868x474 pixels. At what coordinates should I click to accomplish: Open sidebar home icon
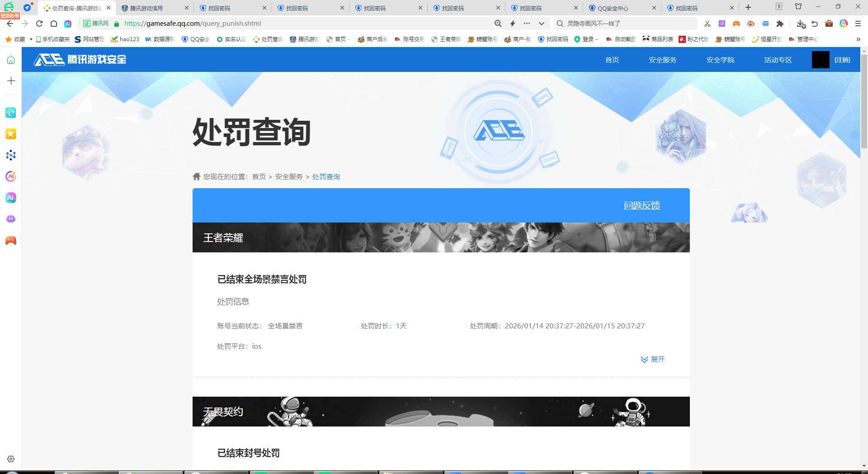(11, 60)
